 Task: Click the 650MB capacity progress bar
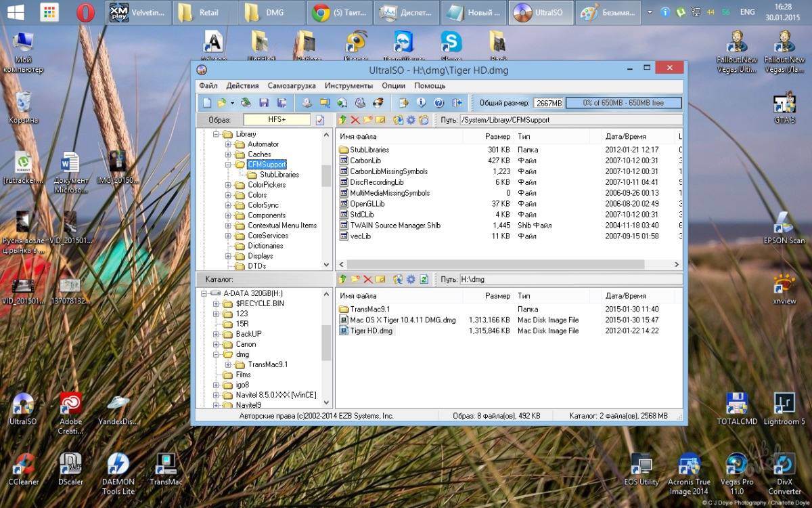(x=623, y=103)
